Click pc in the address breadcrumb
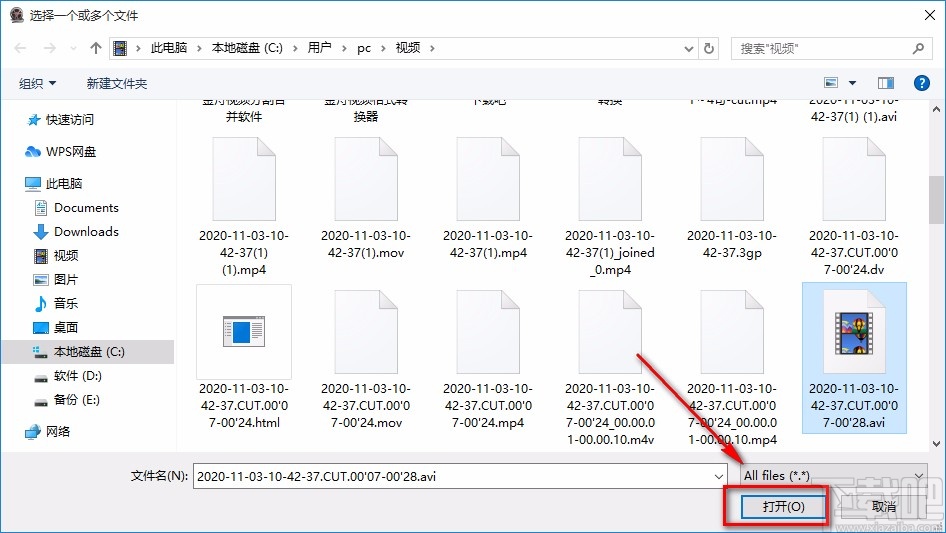The height and width of the screenshot is (533, 946). pos(364,48)
